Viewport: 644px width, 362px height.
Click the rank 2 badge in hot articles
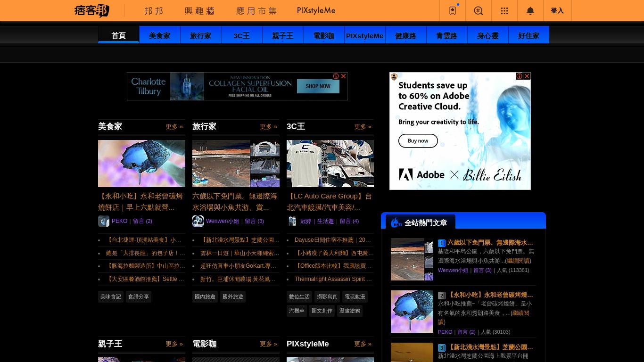[442, 296]
